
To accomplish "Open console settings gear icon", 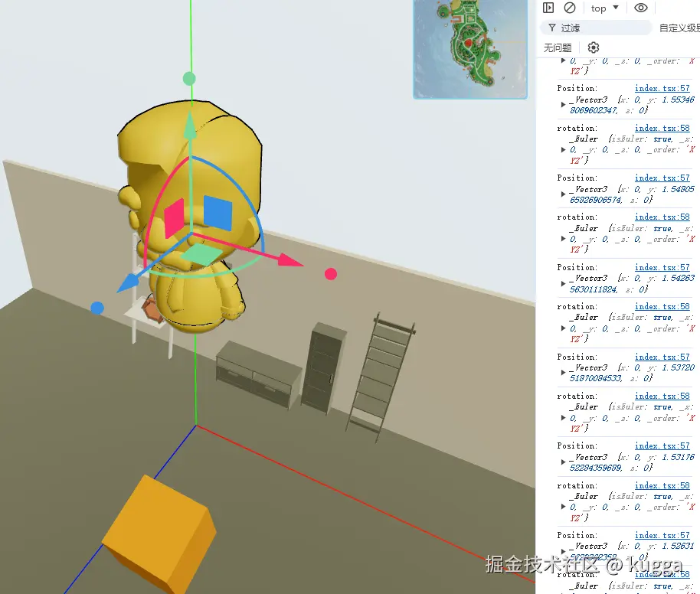I will 594,47.
